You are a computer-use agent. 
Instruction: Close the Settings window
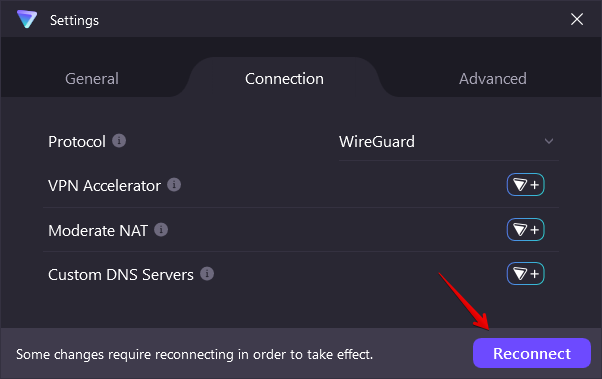click(x=577, y=19)
